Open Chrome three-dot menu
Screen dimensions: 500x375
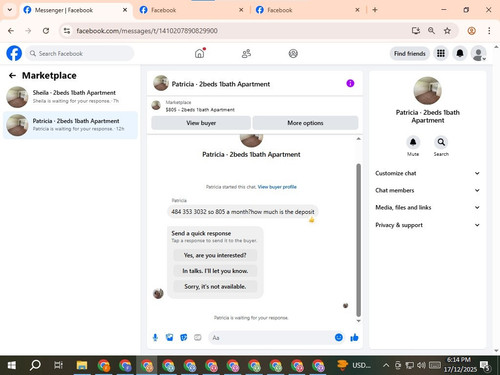489,31
